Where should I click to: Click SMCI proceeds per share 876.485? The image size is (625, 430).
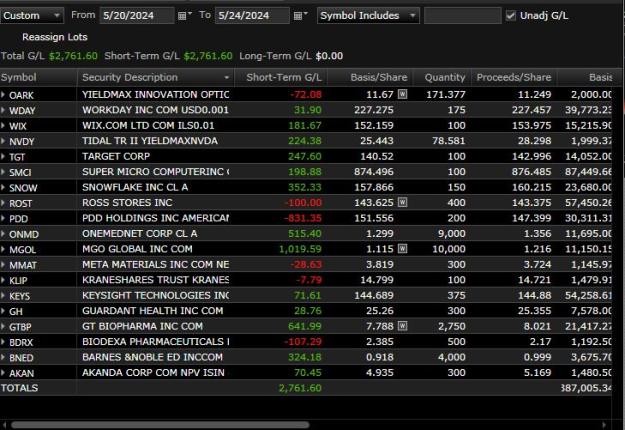[531, 172]
